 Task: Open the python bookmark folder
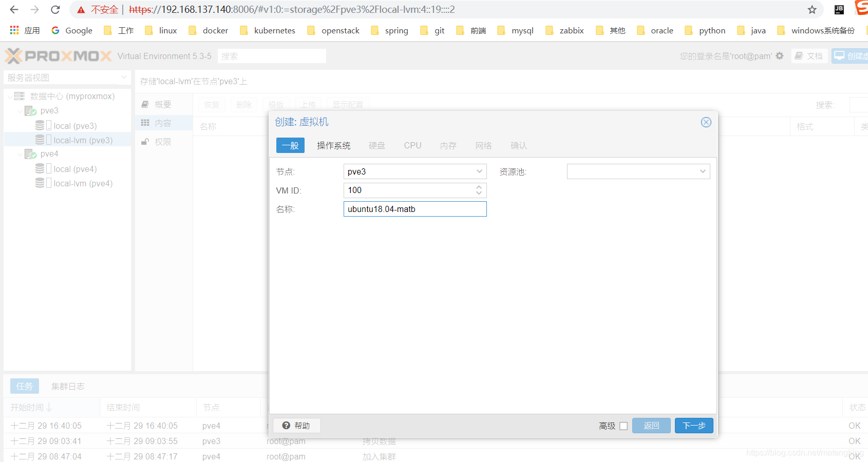(705, 30)
